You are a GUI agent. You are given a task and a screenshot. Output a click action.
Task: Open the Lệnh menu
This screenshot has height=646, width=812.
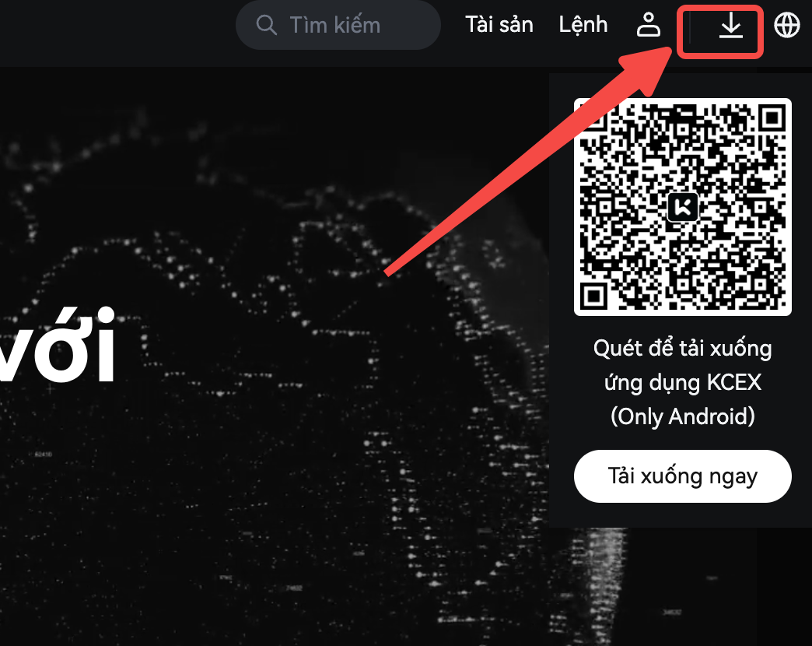coord(583,24)
